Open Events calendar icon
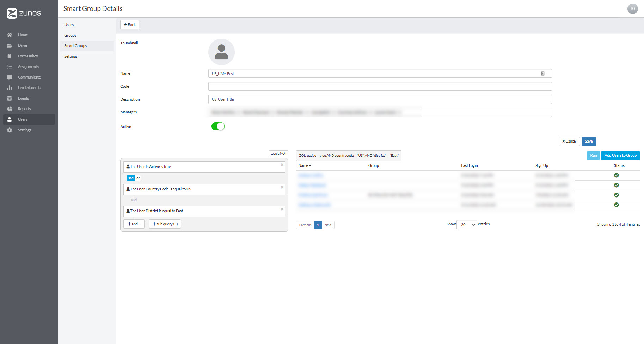Viewport: 644px width, 344px height. [x=10, y=98]
